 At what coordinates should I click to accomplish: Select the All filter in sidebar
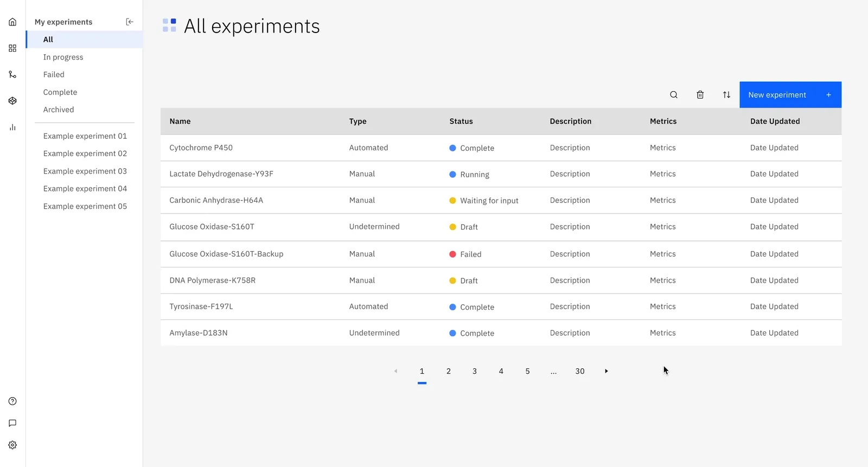coord(84,40)
